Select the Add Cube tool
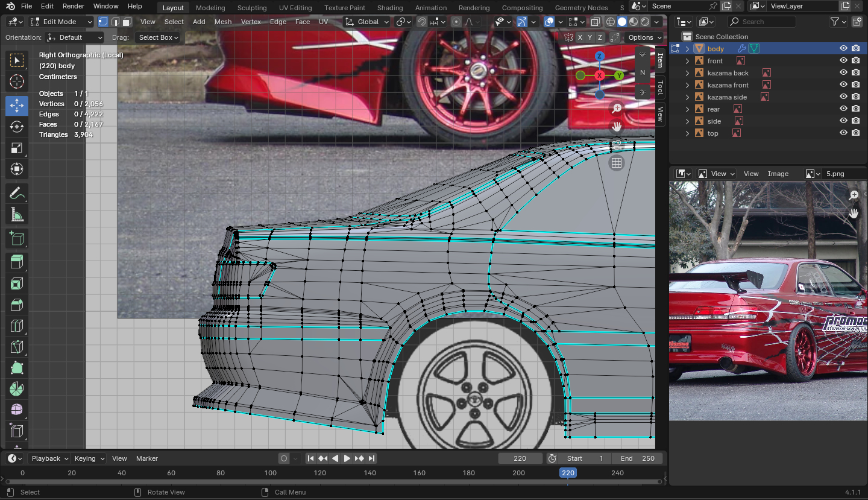 [x=17, y=238]
